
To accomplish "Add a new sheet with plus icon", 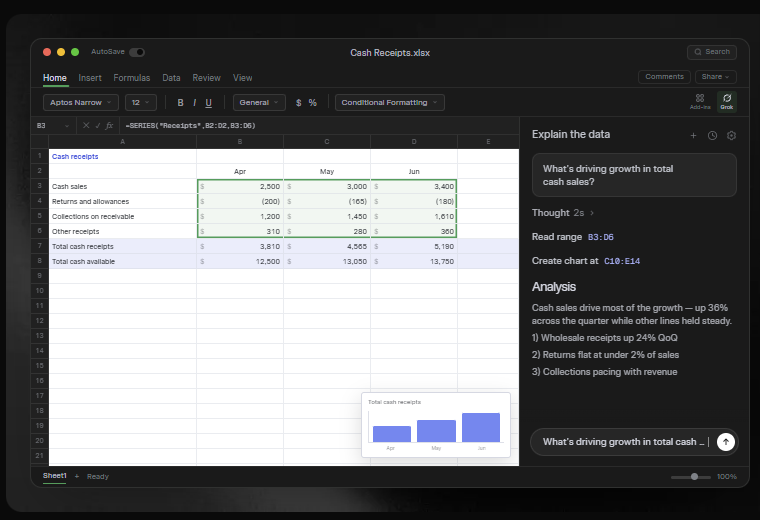I will click(77, 476).
